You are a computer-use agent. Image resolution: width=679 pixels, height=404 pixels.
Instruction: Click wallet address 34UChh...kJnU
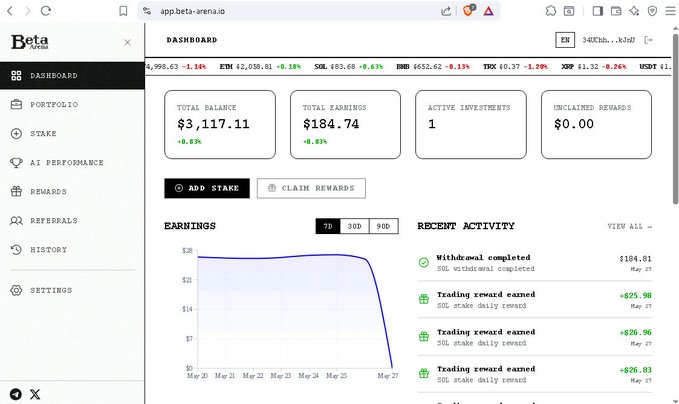click(x=608, y=40)
